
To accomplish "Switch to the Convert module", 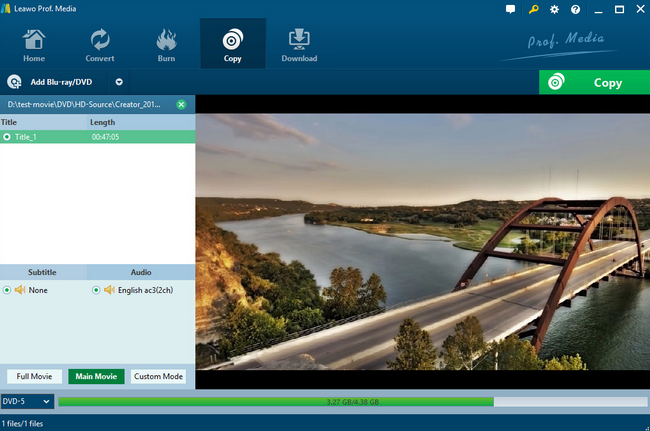I will point(100,45).
